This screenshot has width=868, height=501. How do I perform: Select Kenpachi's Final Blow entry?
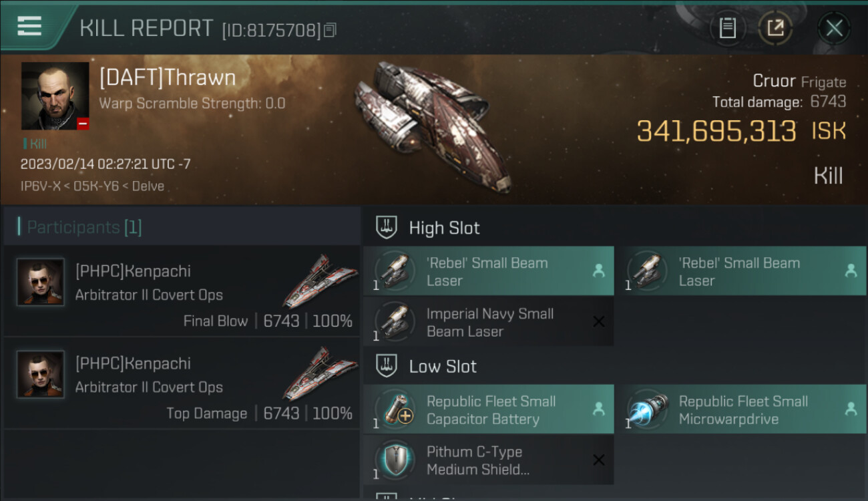pos(182,291)
